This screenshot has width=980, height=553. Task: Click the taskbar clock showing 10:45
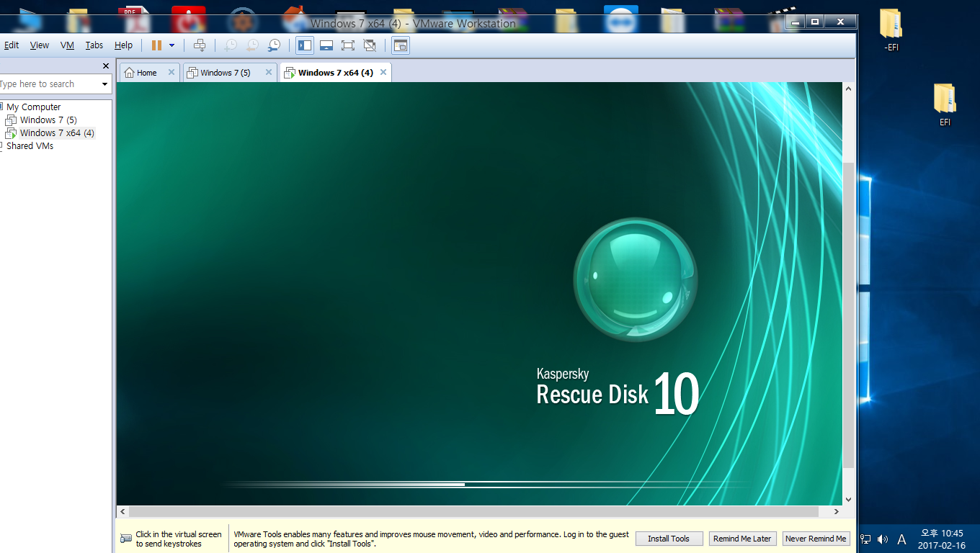942,539
